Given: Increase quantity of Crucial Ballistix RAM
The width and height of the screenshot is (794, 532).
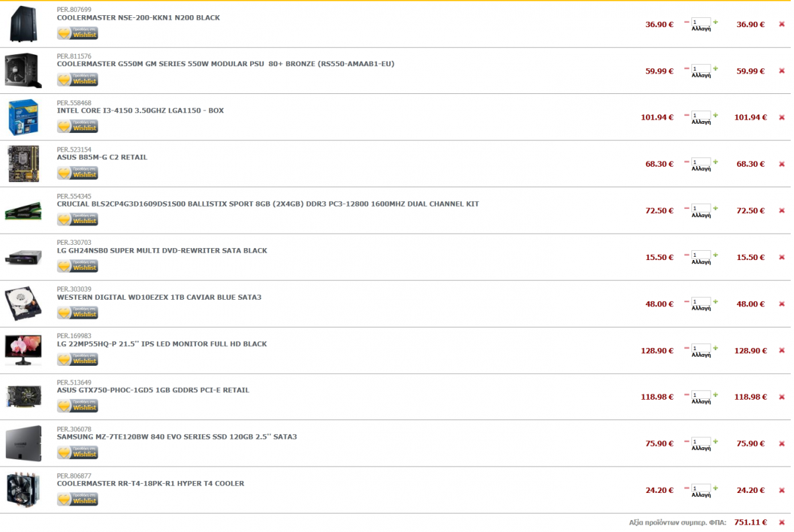Looking at the screenshot, I should 715,208.
